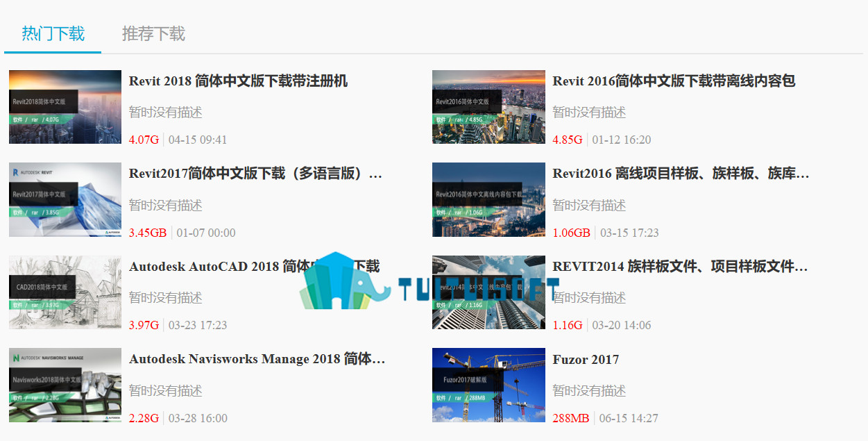The width and height of the screenshot is (868, 441).
Task: Click the Revit2016 离线内容包 1.06G thumbnail
Action: click(488, 200)
